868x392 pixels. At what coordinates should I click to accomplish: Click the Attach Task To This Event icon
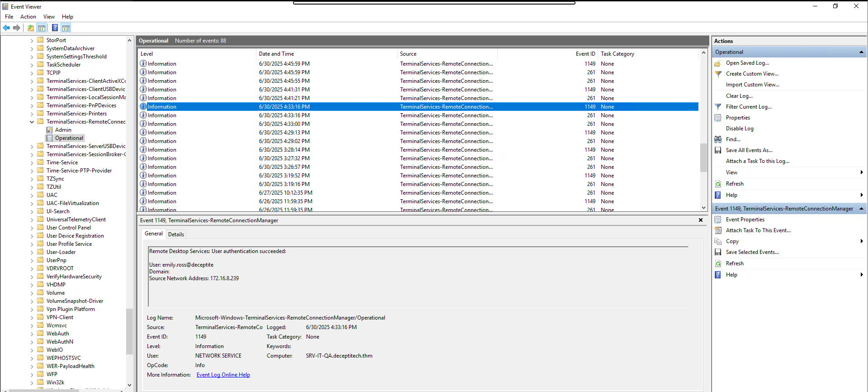[x=718, y=230]
